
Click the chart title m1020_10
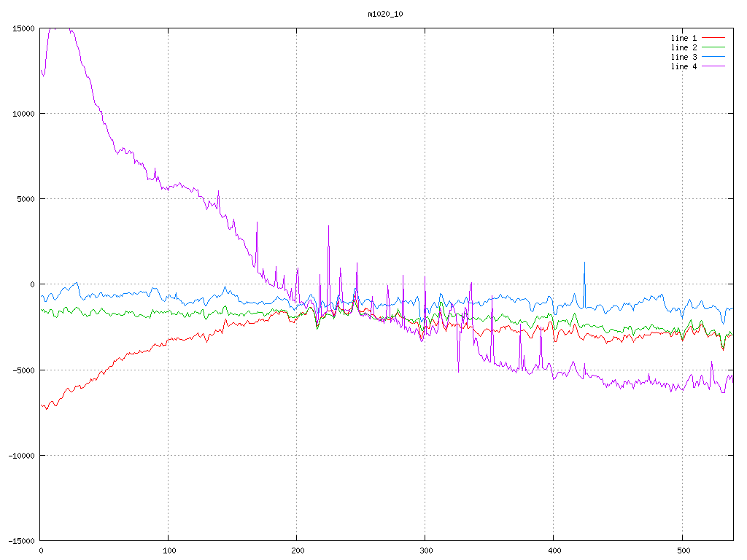pyautogui.click(x=385, y=14)
